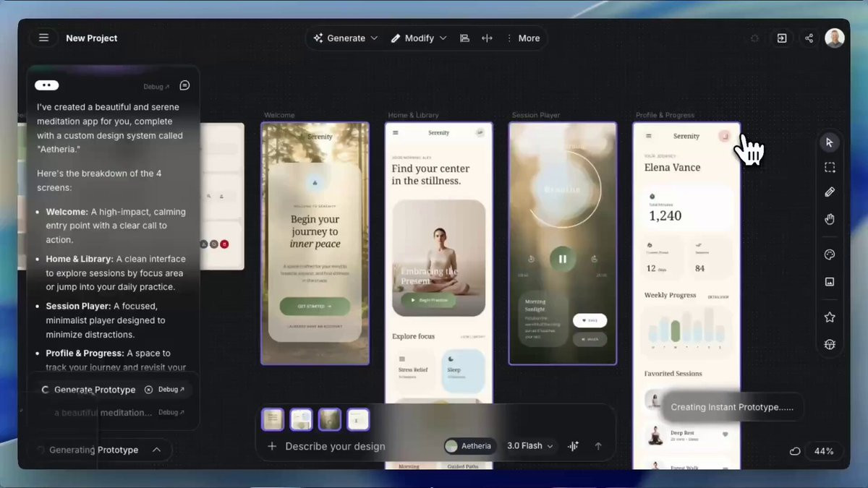This screenshot has width=868, height=488.
Task: Click the Sleep focus card
Action: point(463,371)
